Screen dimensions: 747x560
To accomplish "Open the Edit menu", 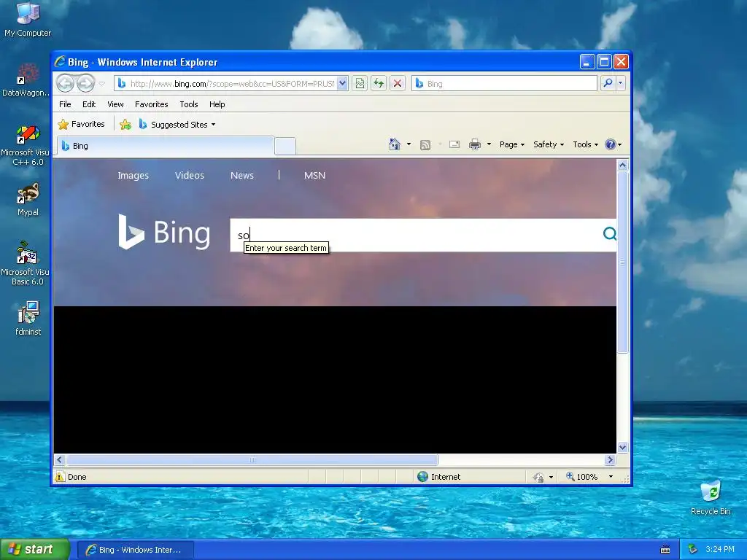I will [88, 104].
